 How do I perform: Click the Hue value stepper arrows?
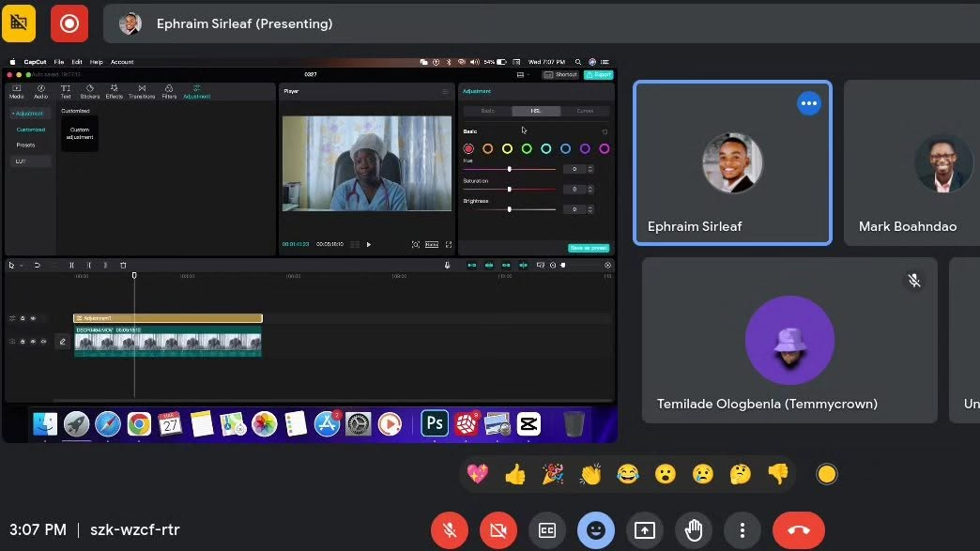pyautogui.click(x=590, y=169)
